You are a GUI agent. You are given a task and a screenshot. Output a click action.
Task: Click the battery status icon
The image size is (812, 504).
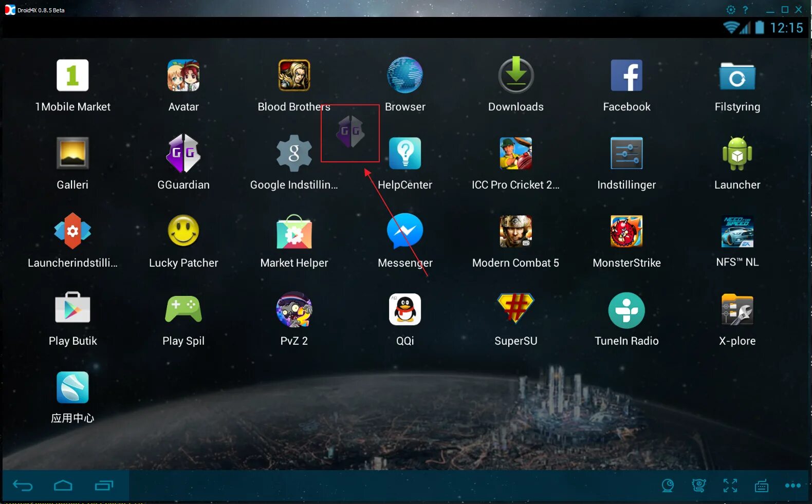(x=760, y=28)
